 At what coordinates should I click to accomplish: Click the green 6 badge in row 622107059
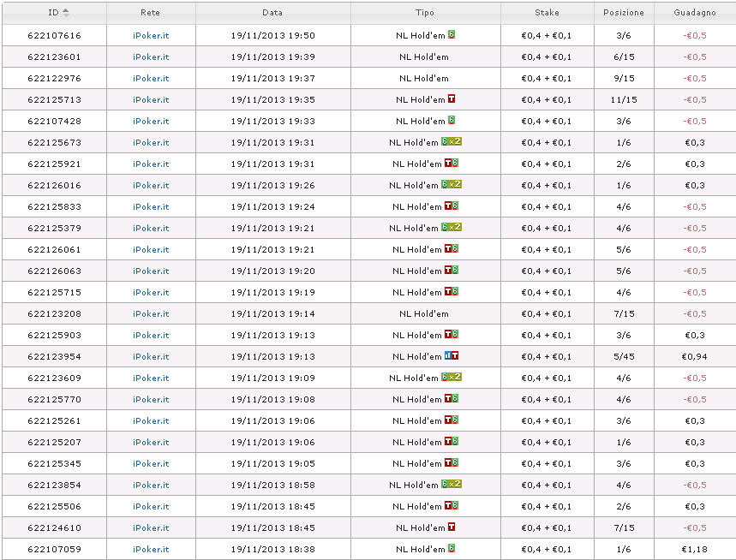point(452,548)
